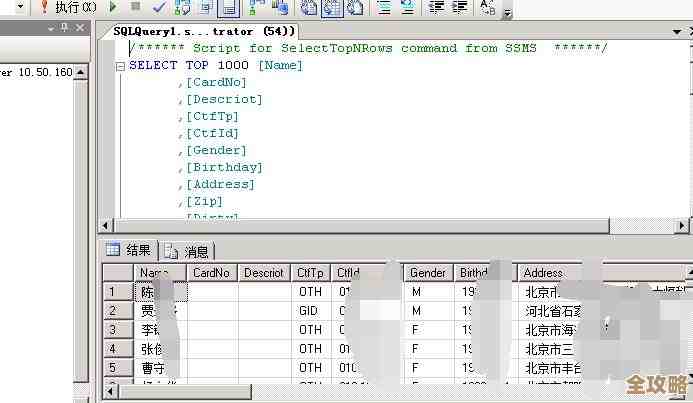Screen dimensions: 693x403
Task: Switch to the 消息 messages tab
Action: pyautogui.click(x=189, y=251)
